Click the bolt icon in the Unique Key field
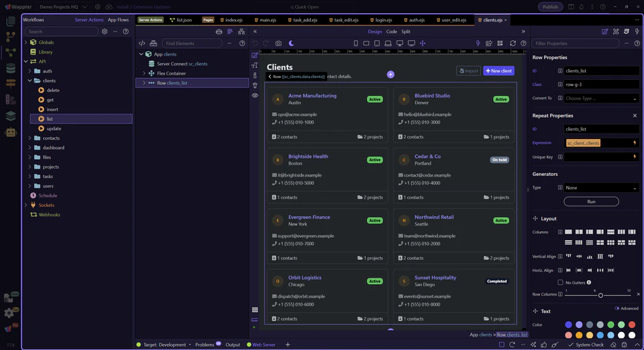 (635, 157)
